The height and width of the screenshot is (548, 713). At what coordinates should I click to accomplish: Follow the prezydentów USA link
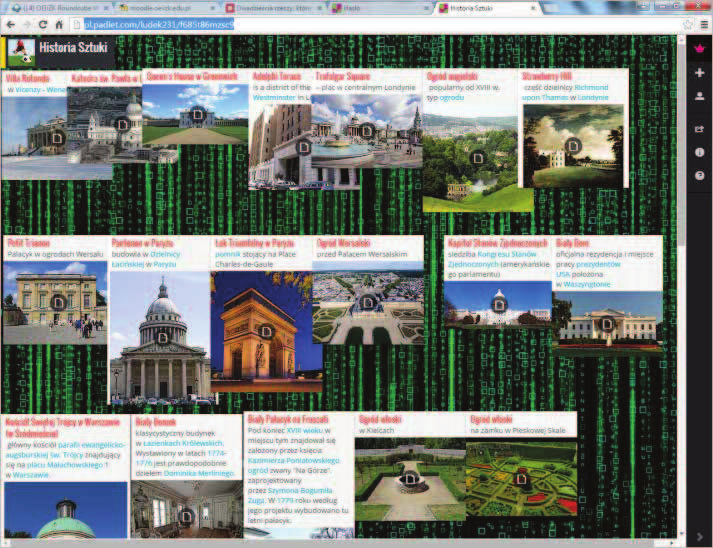pos(588,269)
